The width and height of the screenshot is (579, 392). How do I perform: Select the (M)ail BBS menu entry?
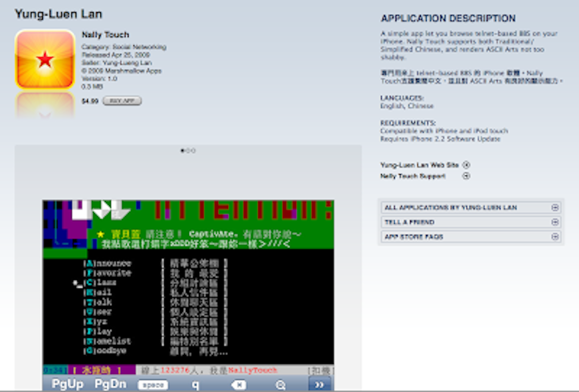[x=97, y=292]
